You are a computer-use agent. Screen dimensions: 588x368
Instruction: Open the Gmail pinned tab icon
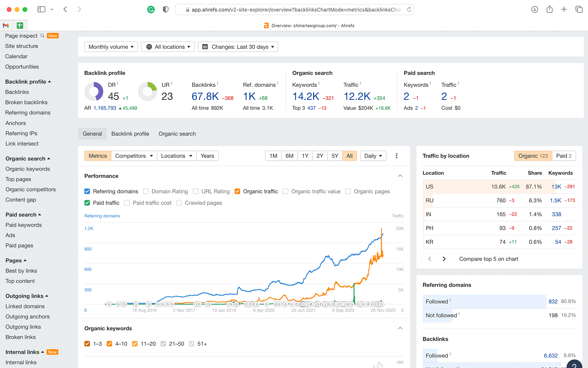click(6, 25)
